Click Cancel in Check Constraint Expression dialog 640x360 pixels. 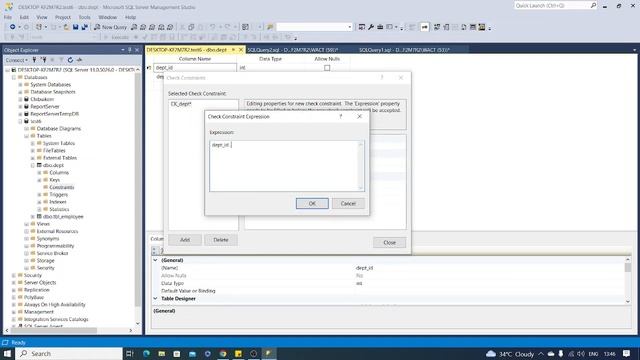(x=348, y=203)
